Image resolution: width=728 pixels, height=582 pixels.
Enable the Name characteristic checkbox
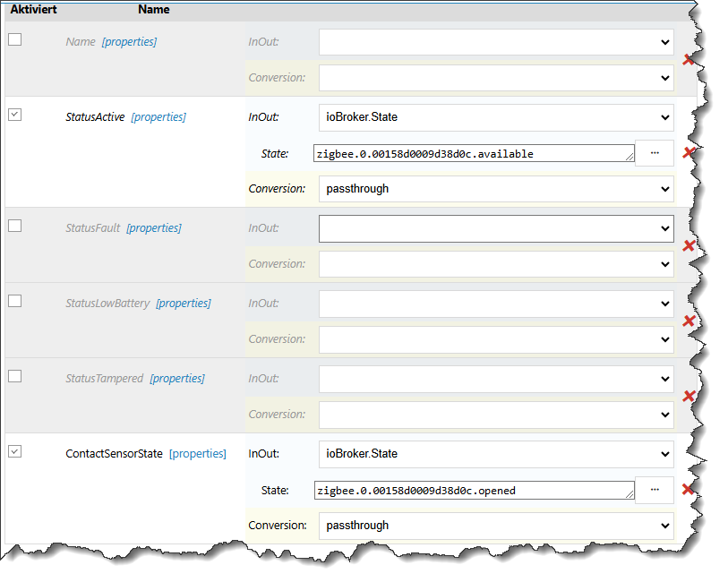15,39
